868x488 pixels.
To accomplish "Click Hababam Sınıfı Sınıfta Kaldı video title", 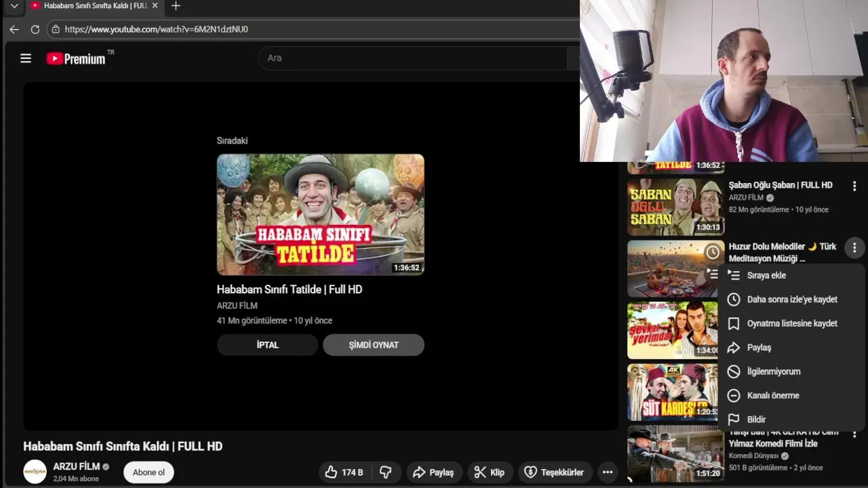I will [123, 447].
